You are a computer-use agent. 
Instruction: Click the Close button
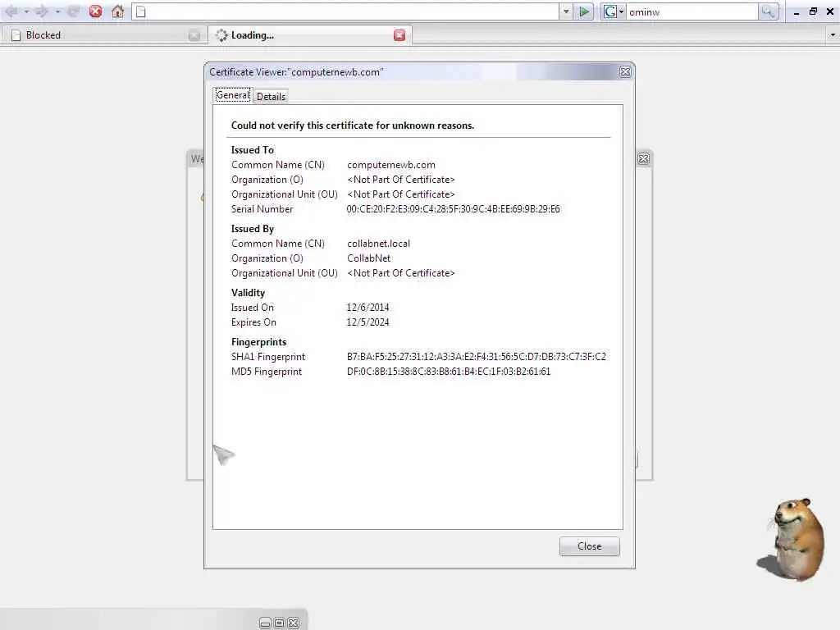coord(589,546)
